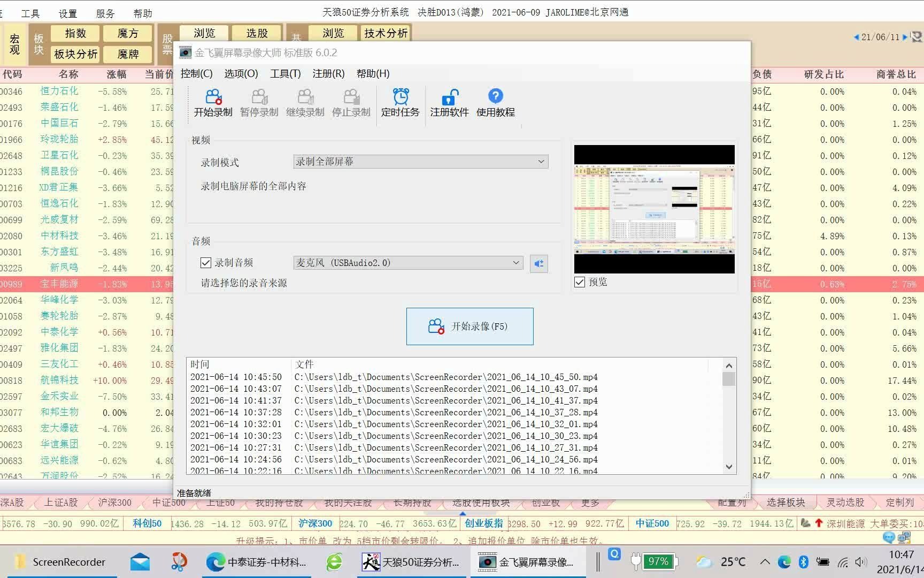Click the previous date arrow near 21/06/11

pos(856,37)
